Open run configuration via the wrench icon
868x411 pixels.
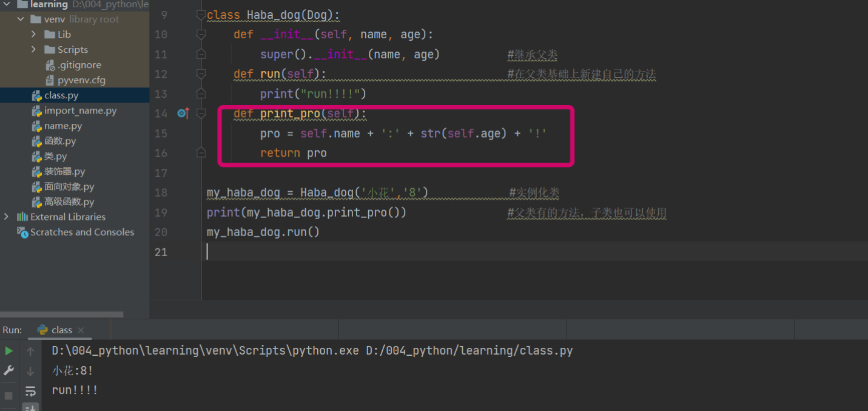click(8, 370)
